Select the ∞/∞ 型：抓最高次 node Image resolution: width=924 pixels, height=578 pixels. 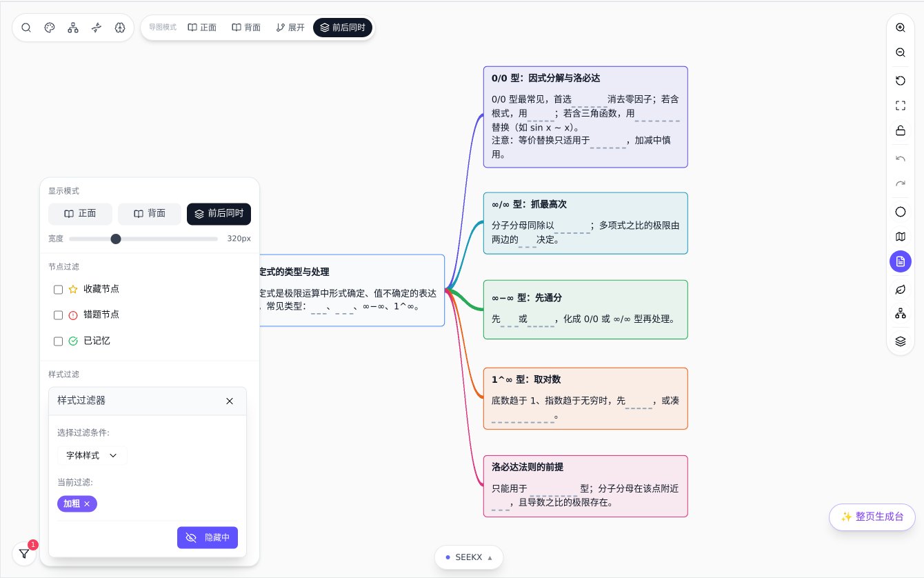point(585,223)
